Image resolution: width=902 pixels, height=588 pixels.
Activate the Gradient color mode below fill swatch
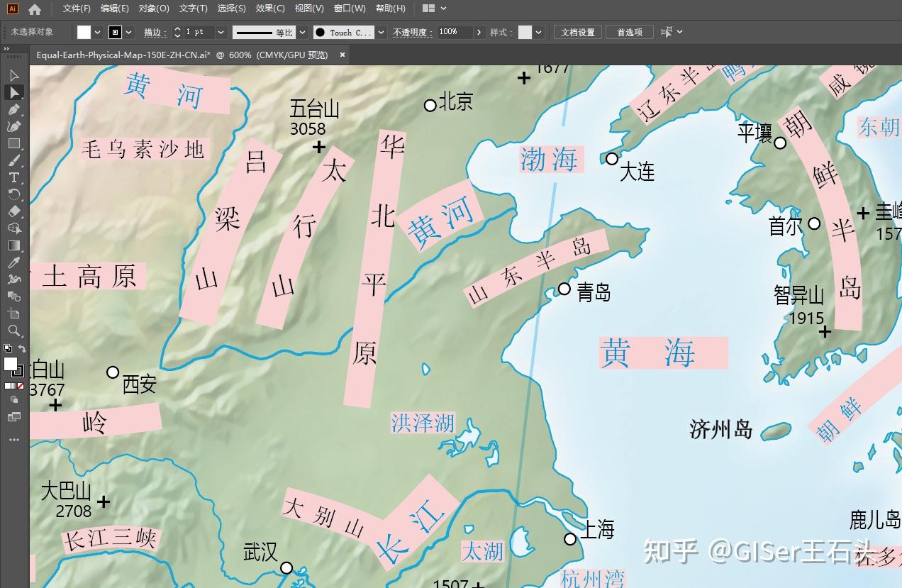point(14,387)
